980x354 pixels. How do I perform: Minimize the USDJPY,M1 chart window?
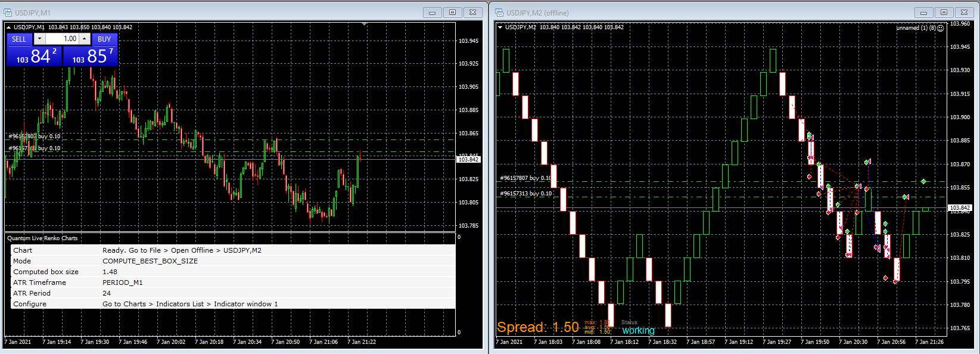coord(432,12)
